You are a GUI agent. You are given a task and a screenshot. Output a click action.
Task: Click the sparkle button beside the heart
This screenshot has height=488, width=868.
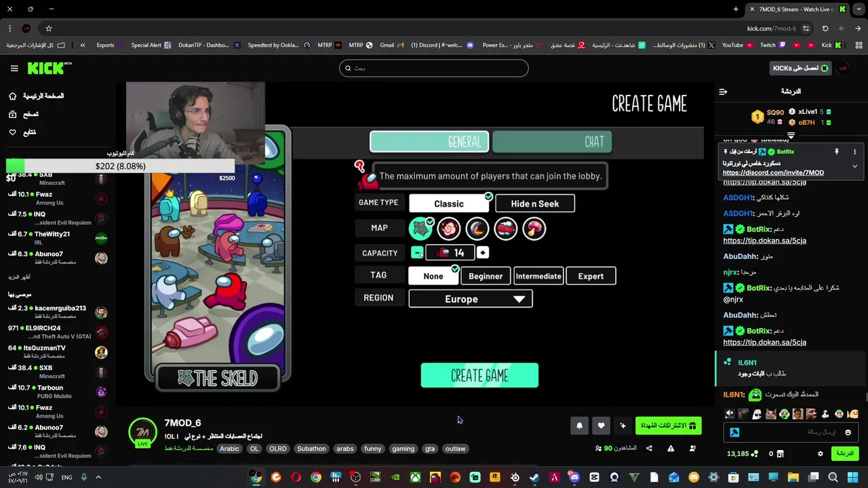623,426
